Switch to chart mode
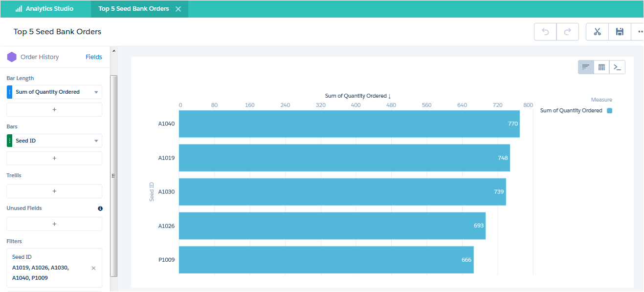The width and height of the screenshot is (644, 292). click(586, 67)
